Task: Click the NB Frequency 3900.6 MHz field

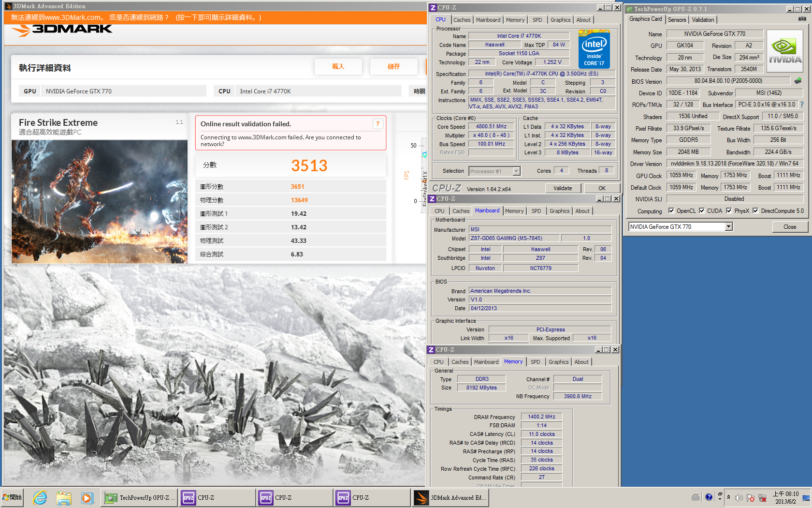Action: (x=578, y=397)
